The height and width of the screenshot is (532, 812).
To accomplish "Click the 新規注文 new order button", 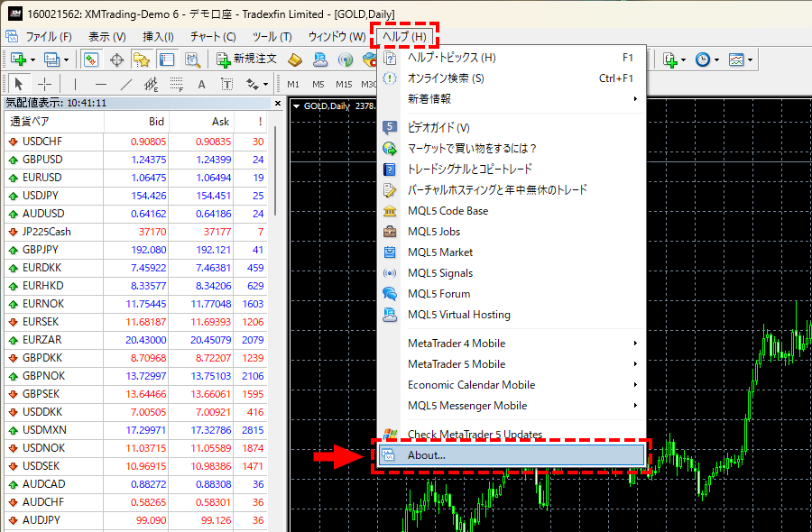I will (x=246, y=60).
